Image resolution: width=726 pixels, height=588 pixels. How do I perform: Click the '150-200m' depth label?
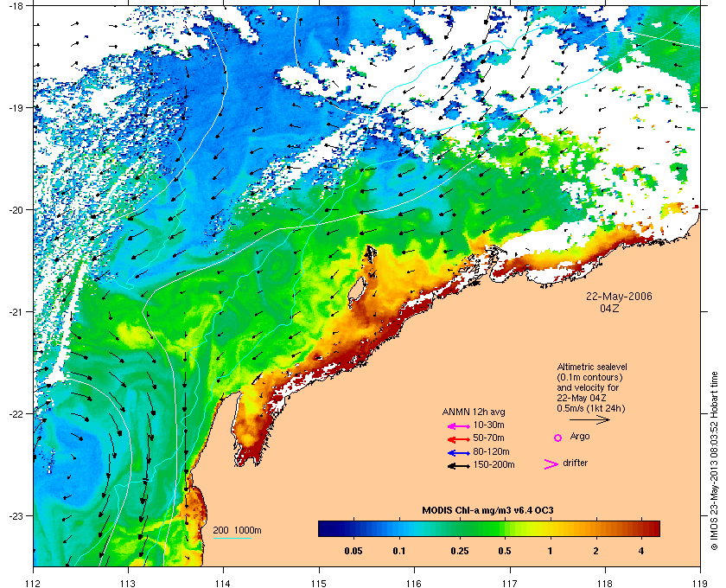pyautogui.click(x=494, y=464)
